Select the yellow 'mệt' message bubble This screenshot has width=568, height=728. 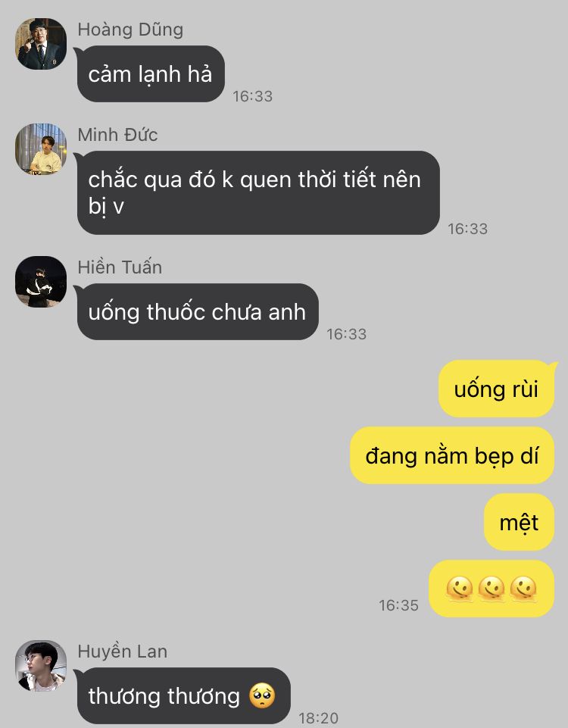pos(520,522)
